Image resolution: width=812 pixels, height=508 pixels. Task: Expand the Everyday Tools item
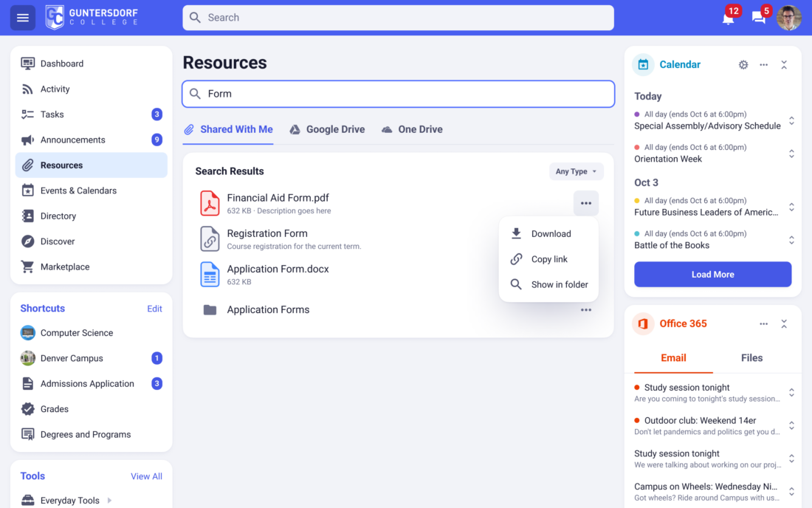[x=109, y=500]
